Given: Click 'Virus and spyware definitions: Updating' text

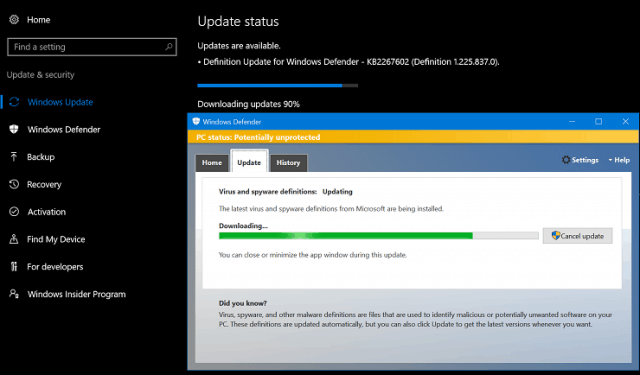Looking at the screenshot, I should [286, 191].
